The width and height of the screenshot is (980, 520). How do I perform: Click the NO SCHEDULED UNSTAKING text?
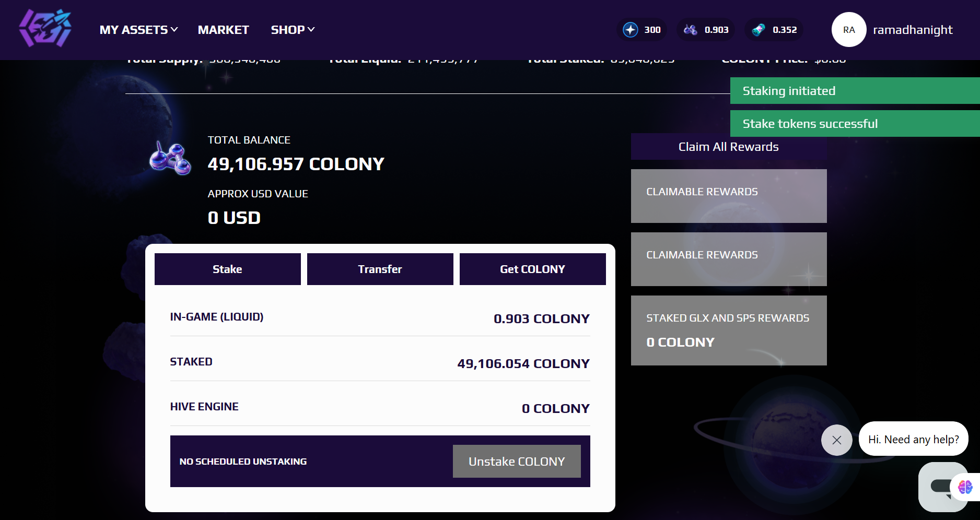(x=243, y=462)
